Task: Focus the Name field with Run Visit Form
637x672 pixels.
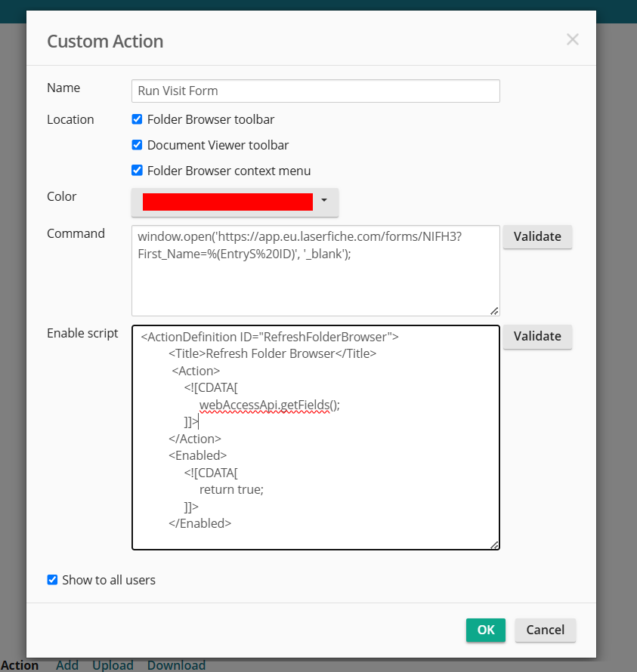Action: tap(316, 91)
